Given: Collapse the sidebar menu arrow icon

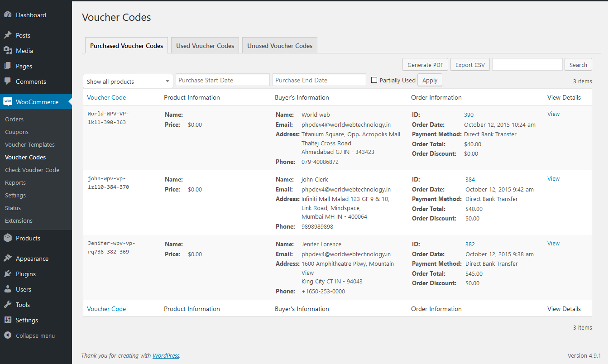Looking at the screenshot, I should click(8, 335).
